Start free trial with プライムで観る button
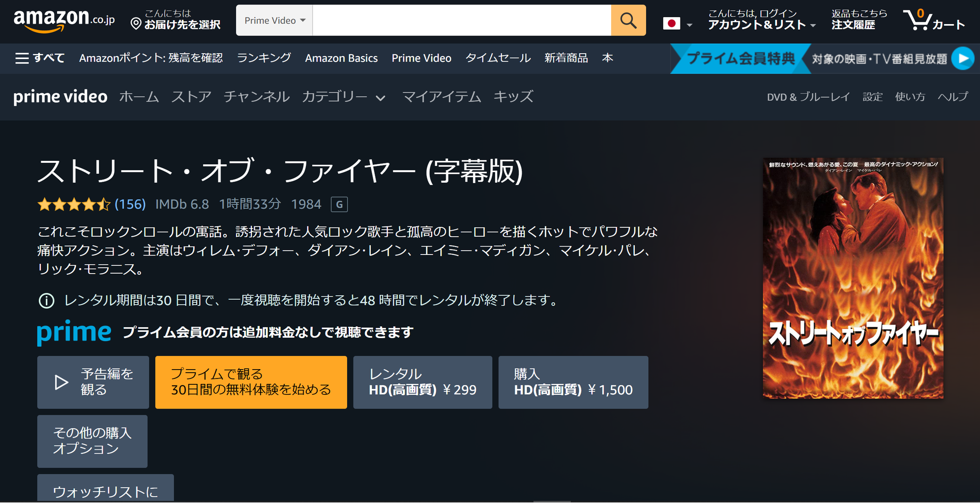This screenshot has width=980, height=504. click(x=251, y=382)
